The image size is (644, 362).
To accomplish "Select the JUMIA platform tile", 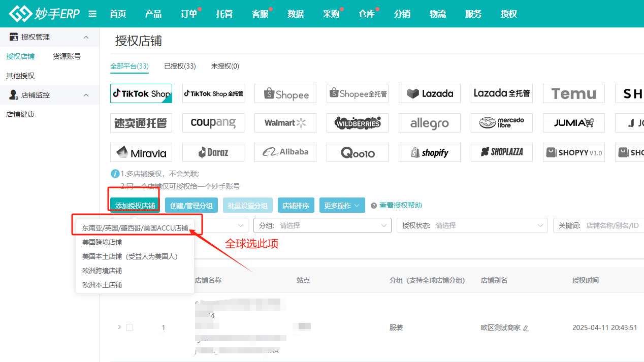I will (x=574, y=123).
